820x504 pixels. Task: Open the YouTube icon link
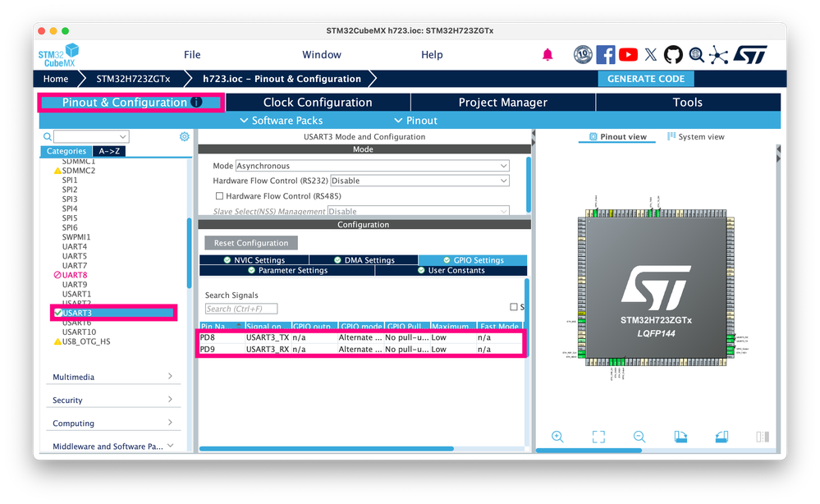click(628, 54)
